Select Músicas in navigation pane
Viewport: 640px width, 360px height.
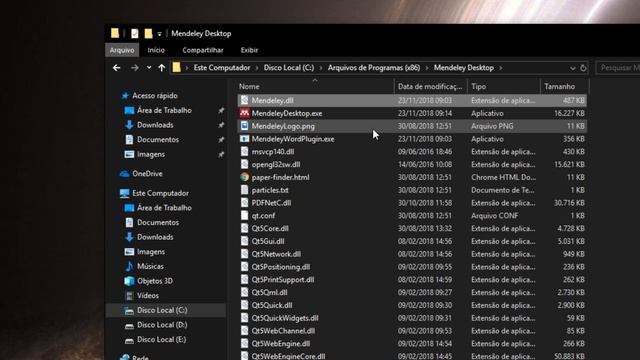[150, 266]
